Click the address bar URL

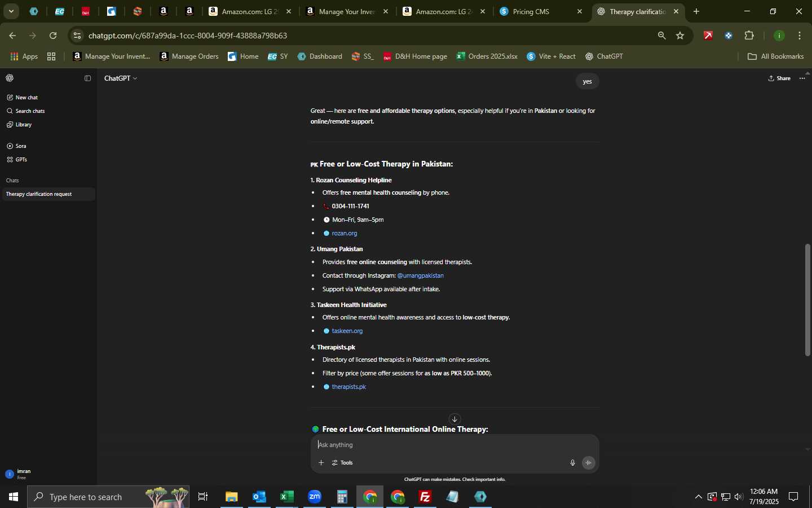pyautogui.click(x=188, y=36)
